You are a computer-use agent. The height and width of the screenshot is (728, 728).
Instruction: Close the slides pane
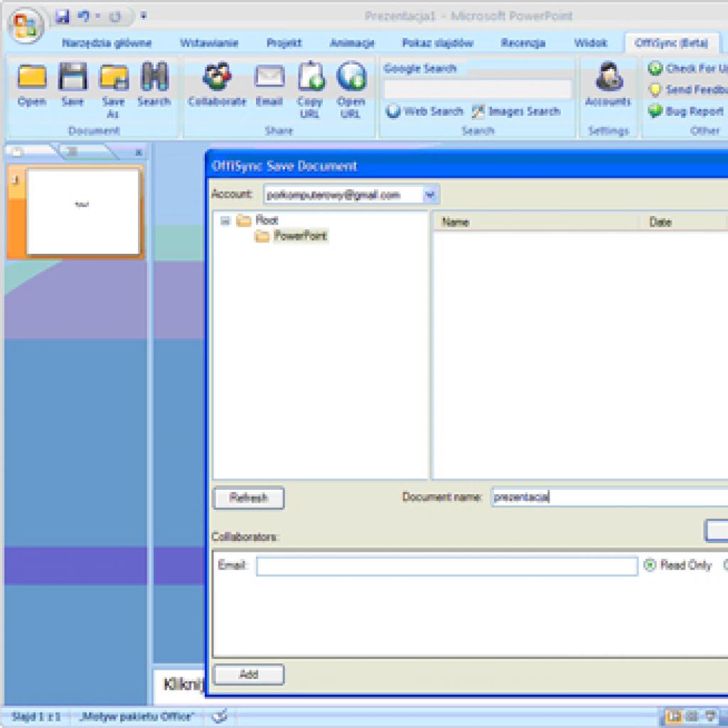(139, 152)
